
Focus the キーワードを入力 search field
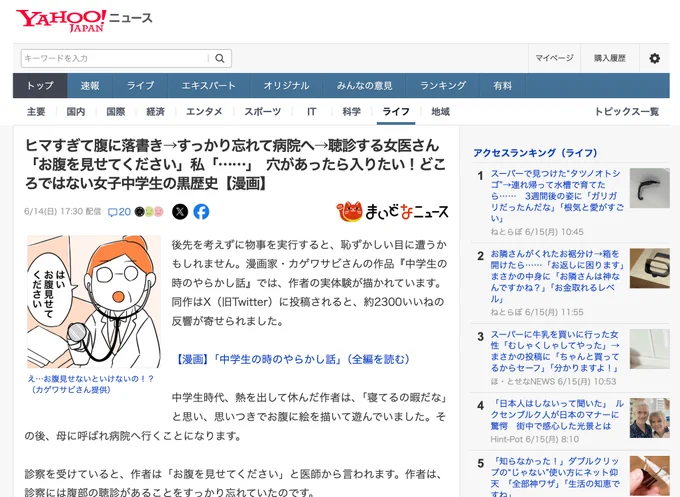(x=115, y=58)
